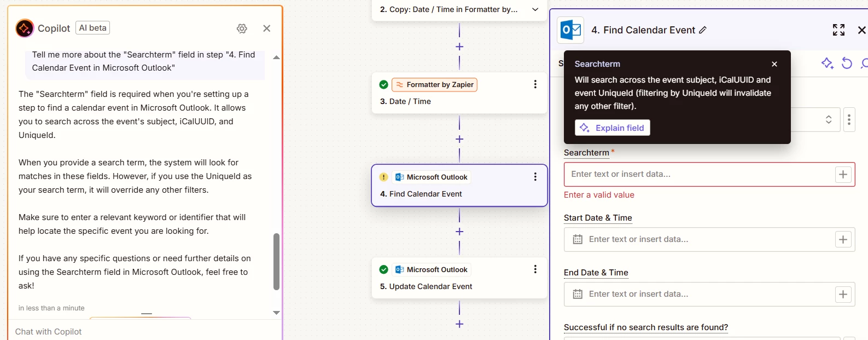
Task: Click the Copilot logo icon
Action: coord(25,28)
